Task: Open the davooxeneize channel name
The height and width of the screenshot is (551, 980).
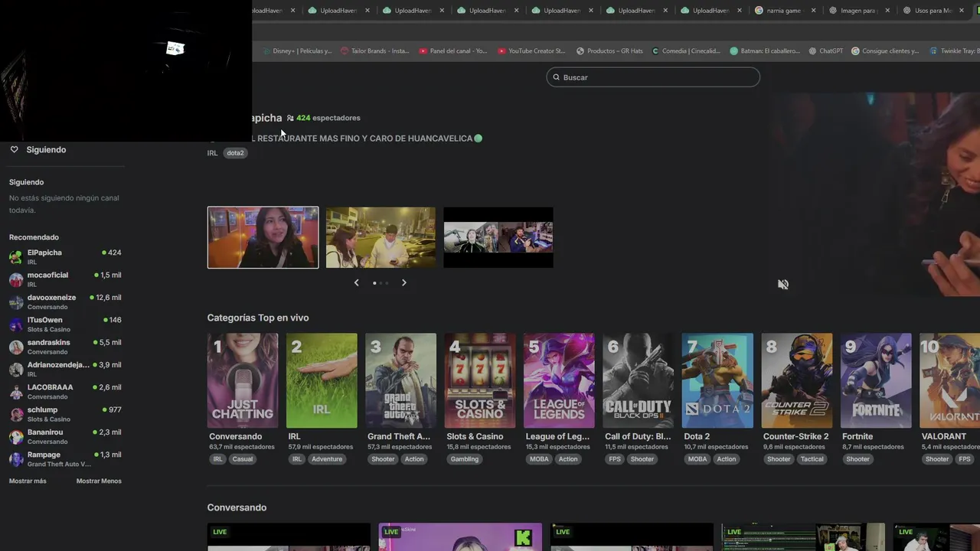Action: 51,298
